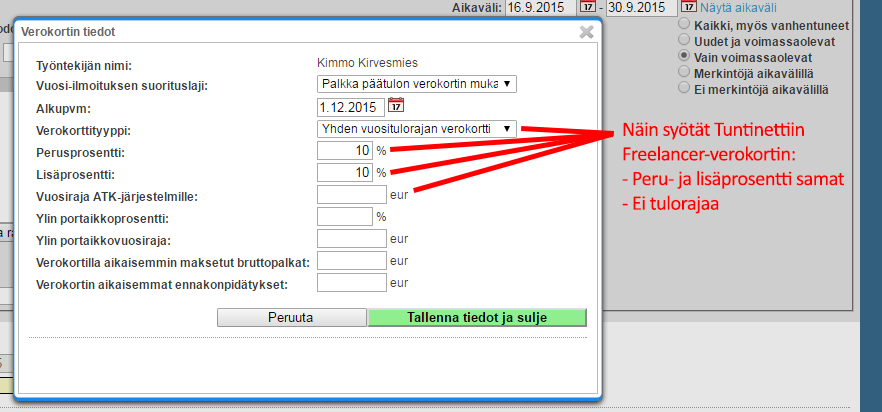Image resolution: width=882 pixels, height=412 pixels.
Task: Open the Verokorttityyppi dropdown
Action: tap(416, 128)
